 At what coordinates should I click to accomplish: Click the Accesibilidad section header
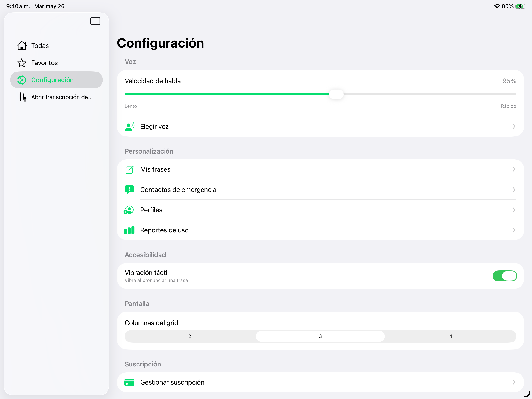coord(145,255)
